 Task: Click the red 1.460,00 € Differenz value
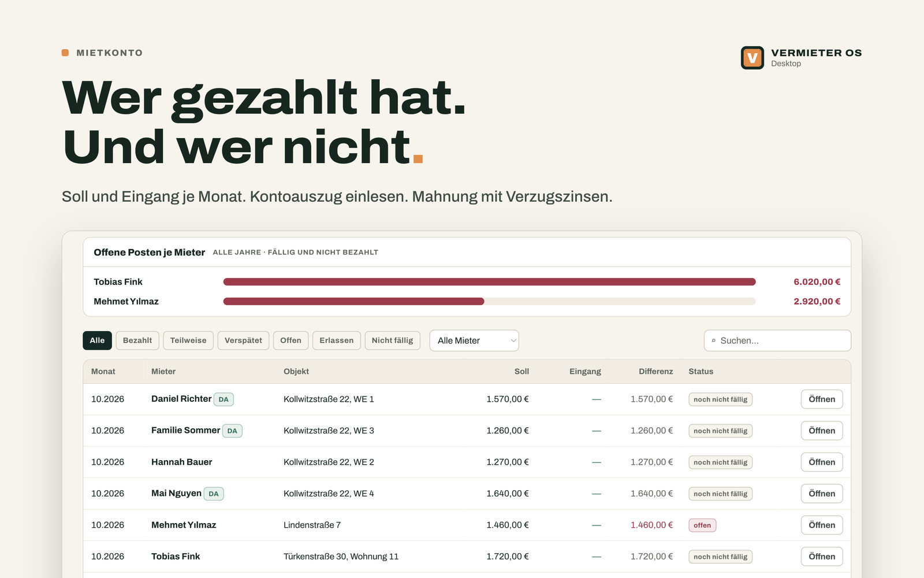(651, 525)
